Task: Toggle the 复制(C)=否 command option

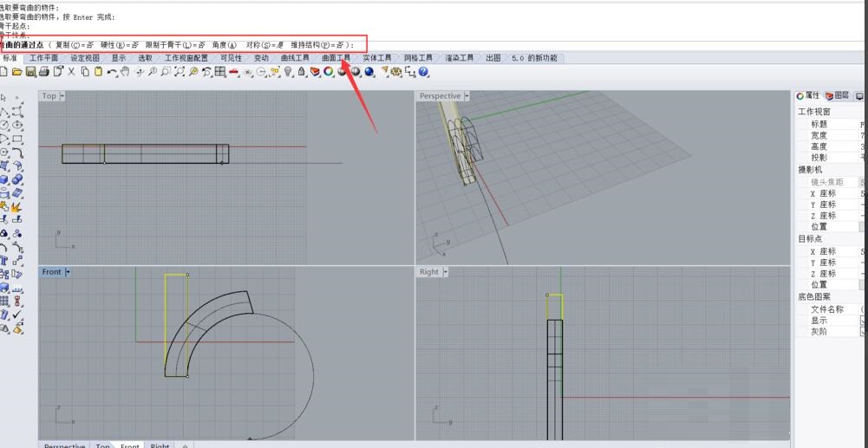Action: pos(75,45)
